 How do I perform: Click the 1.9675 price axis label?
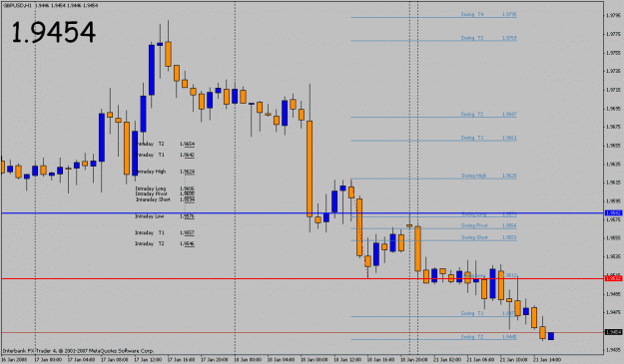point(613,127)
